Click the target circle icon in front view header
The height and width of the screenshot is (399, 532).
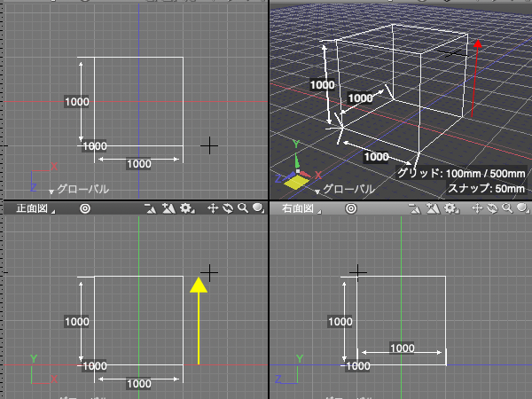[x=85, y=208]
